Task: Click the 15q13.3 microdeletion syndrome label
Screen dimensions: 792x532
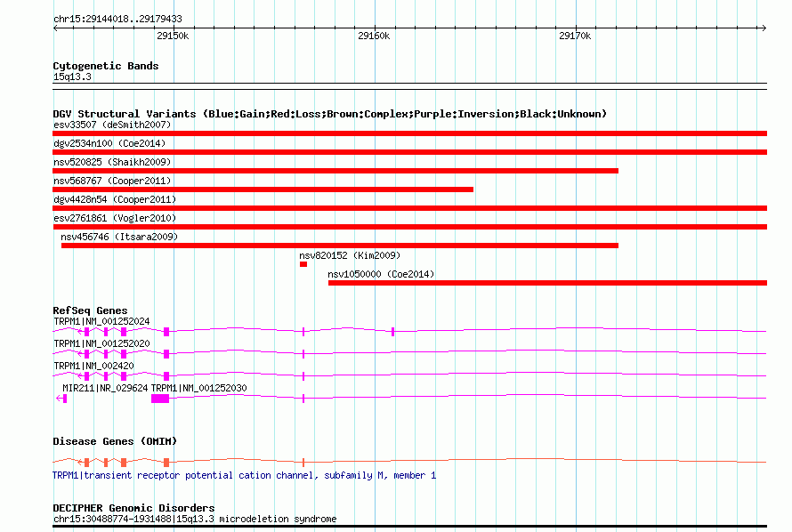Action: tap(195, 519)
